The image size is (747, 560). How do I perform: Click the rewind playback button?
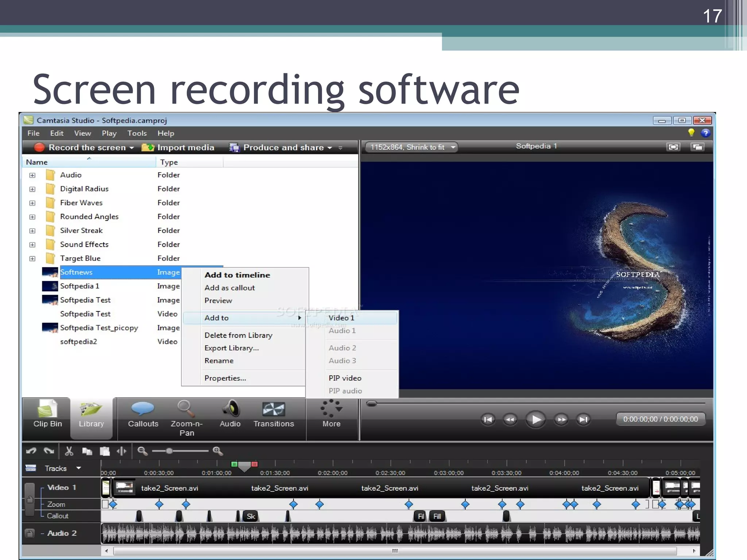(510, 419)
